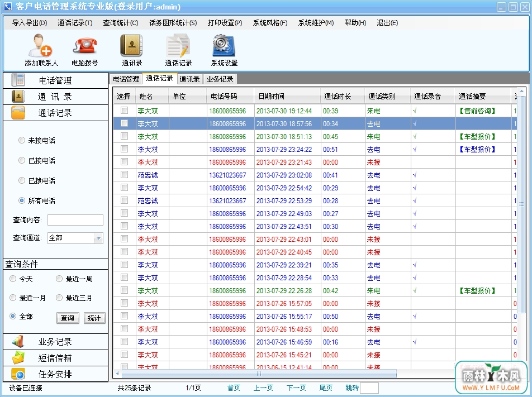Sort by 通话时长 column header

(x=343, y=96)
